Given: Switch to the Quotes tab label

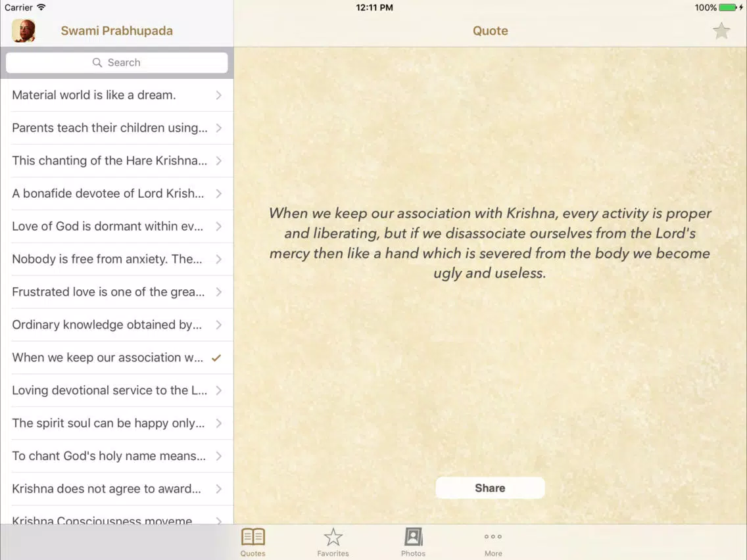Looking at the screenshot, I should (x=253, y=553).
